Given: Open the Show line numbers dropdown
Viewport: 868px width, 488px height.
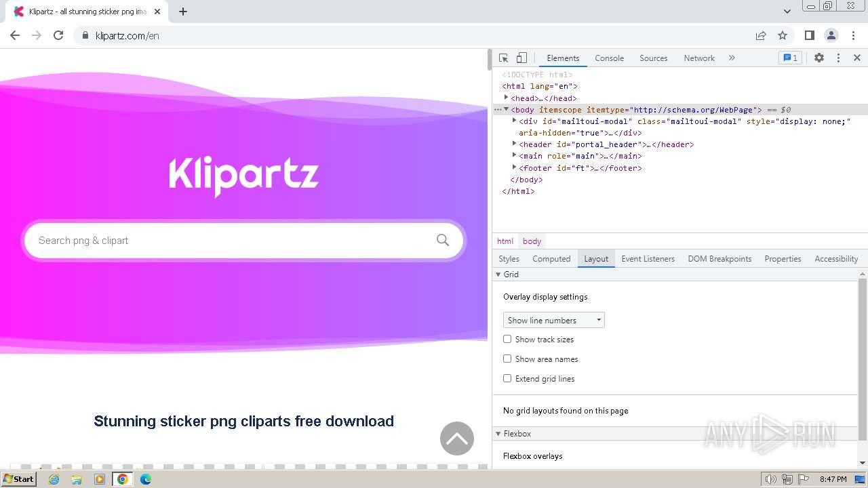Looking at the screenshot, I should pyautogui.click(x=553, y=320).
